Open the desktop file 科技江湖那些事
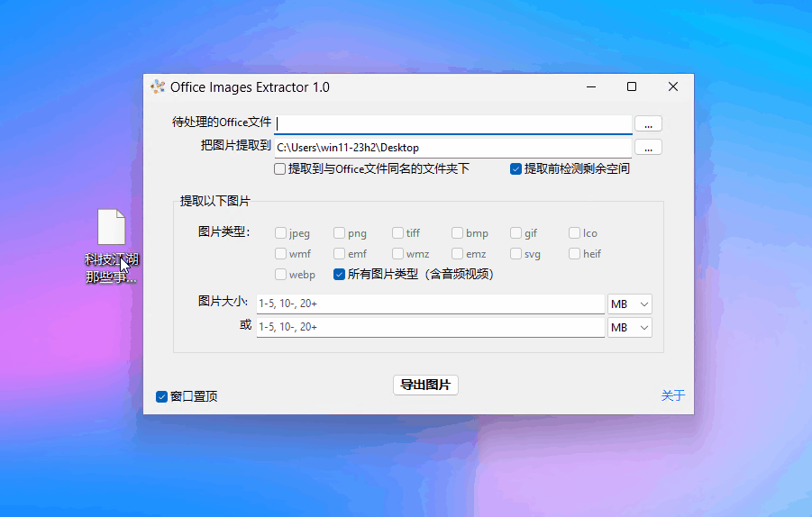Screen dimensions: 812x517 click(x=112, y=246)
